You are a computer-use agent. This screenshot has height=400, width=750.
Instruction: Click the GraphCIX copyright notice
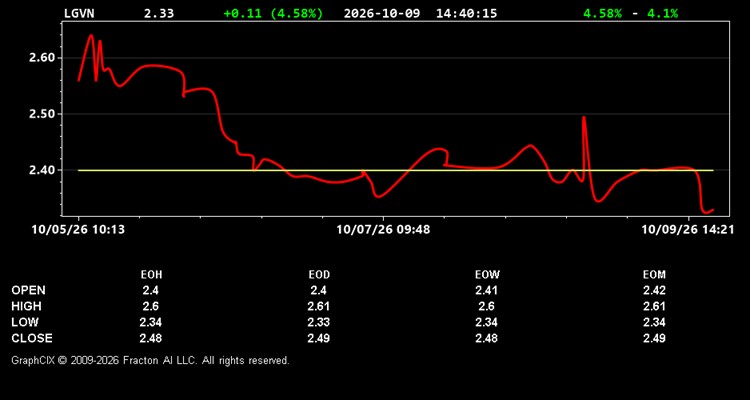pyautogui.click(x=150, y=360)
